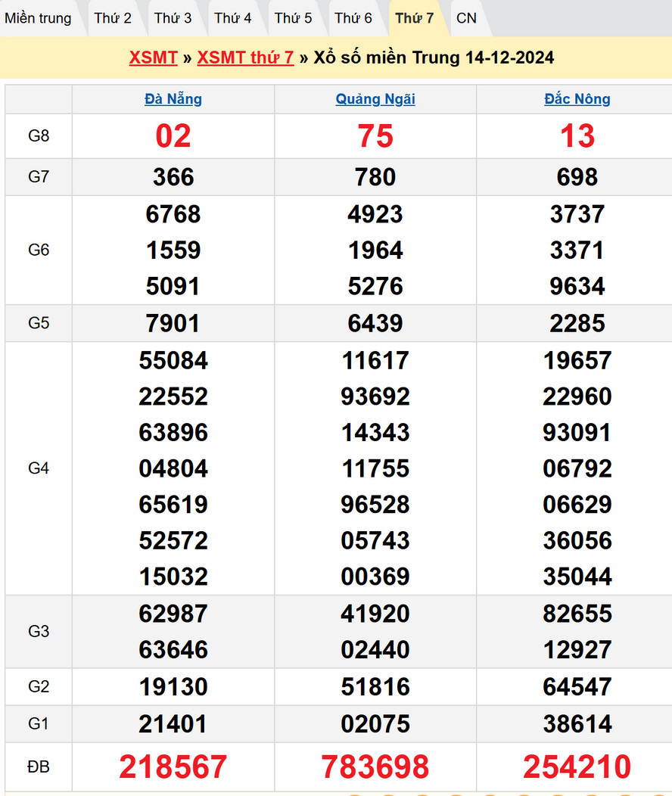This screenshot has width=672, height=796.
Task: Open the Thứ 5 results tab
Action: pos(293,18)
